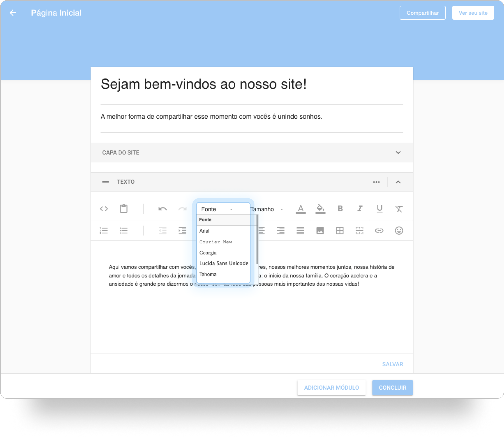
Task: Toggle underline formatting
Action: (379, 208)
